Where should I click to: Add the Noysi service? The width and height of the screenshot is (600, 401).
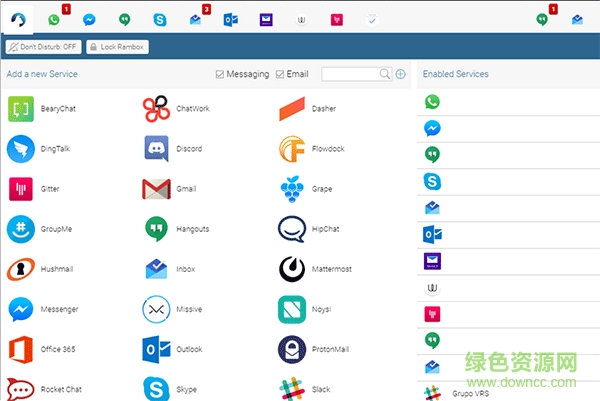(305, 309)
